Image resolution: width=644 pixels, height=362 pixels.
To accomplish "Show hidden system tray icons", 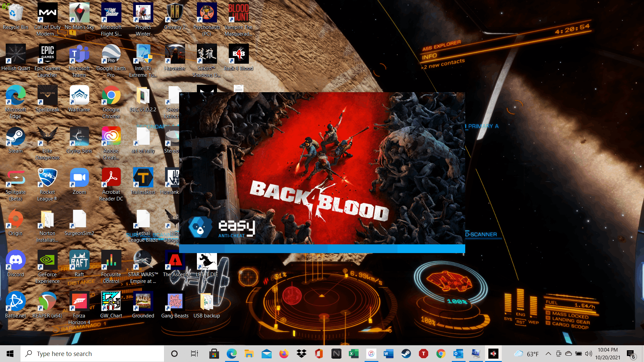I will (548, 354).
